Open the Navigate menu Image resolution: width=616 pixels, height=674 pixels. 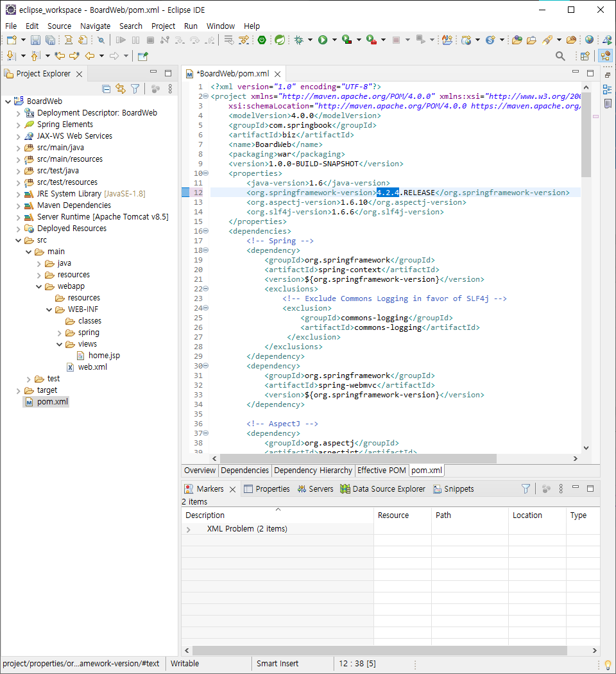coord(96,26)
